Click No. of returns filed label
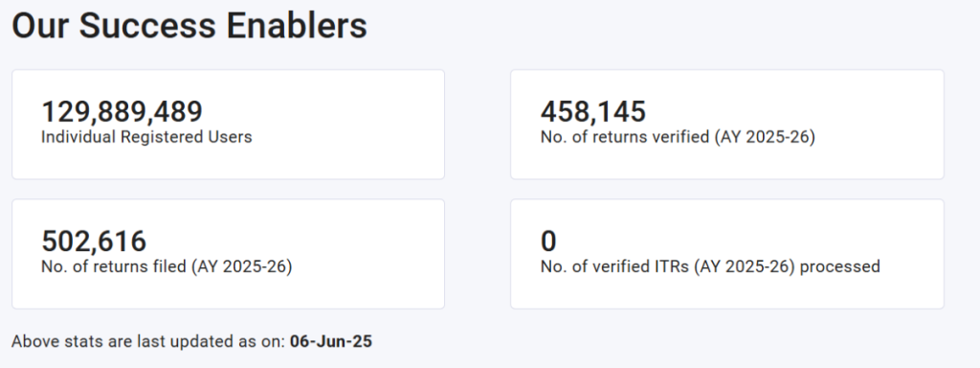Screen dimensions: 980x368 click(x=167, y=266)
